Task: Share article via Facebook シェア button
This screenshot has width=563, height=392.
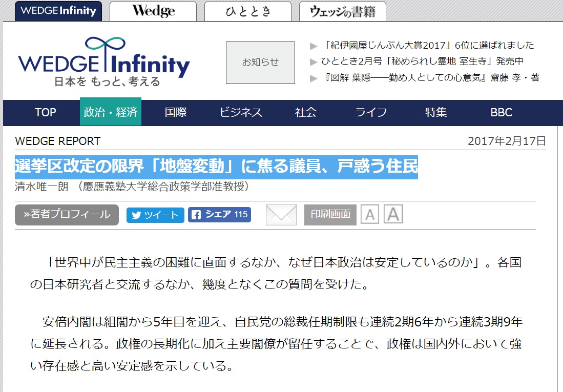Action: (x=219, y=215)
